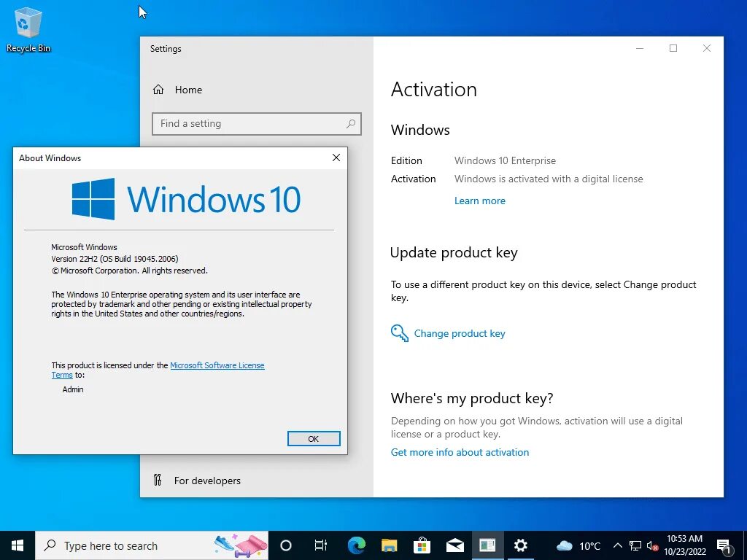Click the Update product key heading
Viewport: 747px width, 560px height.
pyautogui.click(x=454, y=253)
